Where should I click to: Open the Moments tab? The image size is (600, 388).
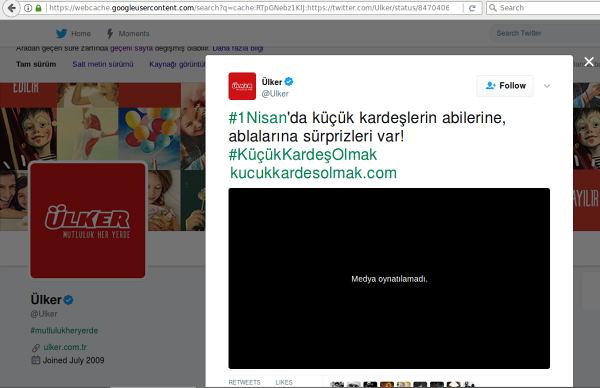pos(134,34)
